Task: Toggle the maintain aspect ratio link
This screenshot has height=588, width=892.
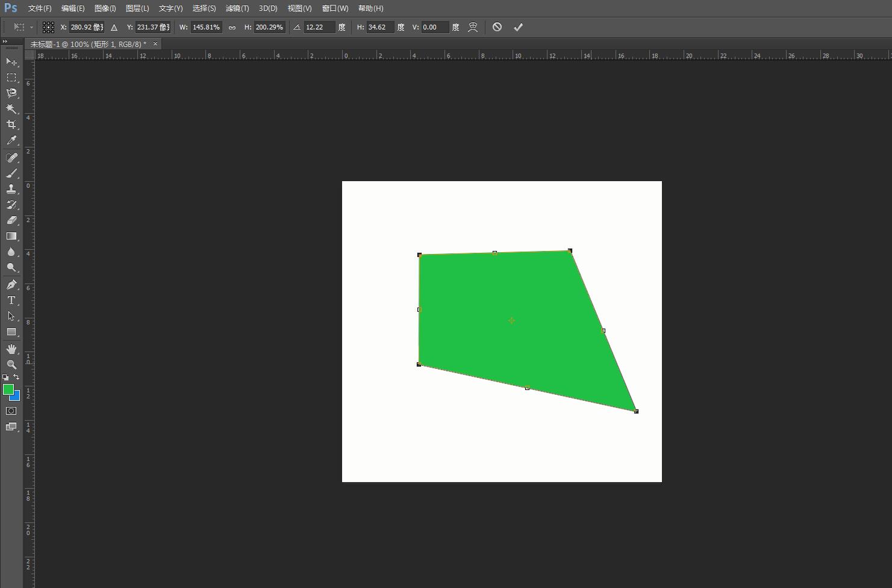Action: click(x=232, y=27)
